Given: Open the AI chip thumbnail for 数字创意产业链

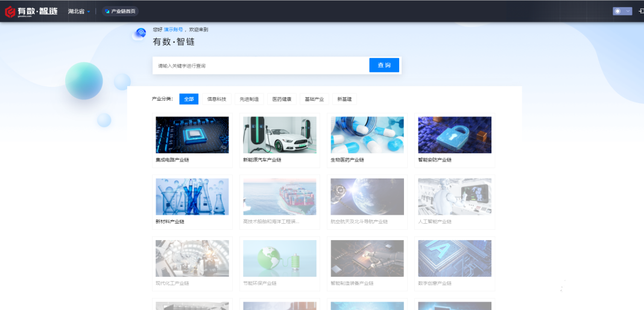Looking at the screenshot, I should (x=455, y=258).
